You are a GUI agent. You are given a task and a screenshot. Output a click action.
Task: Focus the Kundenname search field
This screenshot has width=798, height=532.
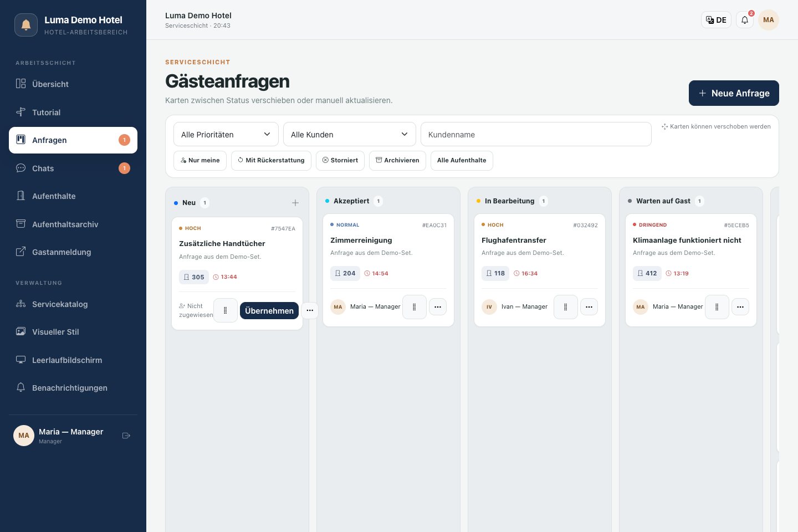[x=536, y=134]
